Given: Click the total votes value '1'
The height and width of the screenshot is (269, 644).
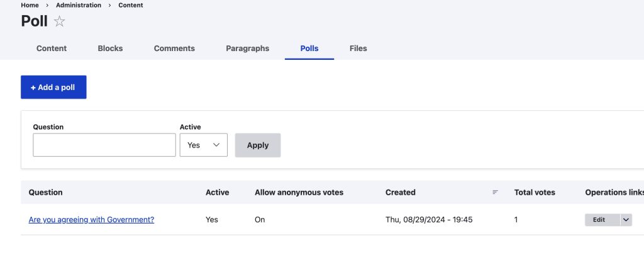Looking at the screenshot, I should pyautogui.click(x=516, y=220).
